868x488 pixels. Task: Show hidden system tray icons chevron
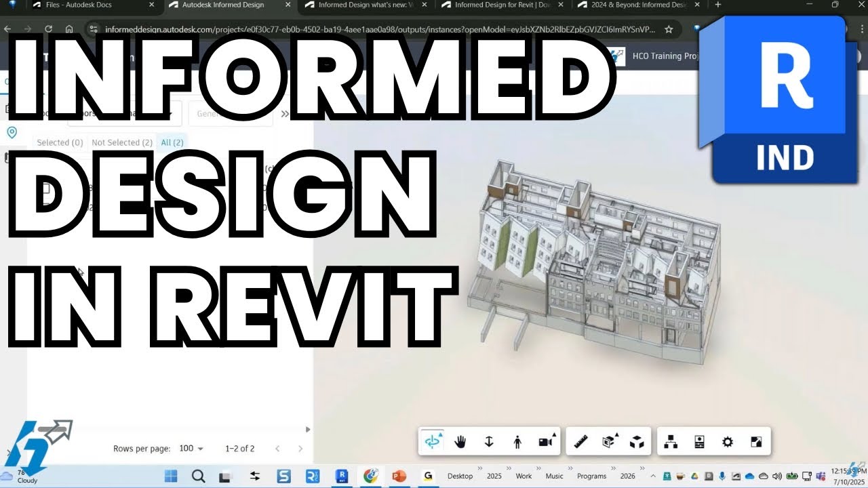click(x=653, y=476)
